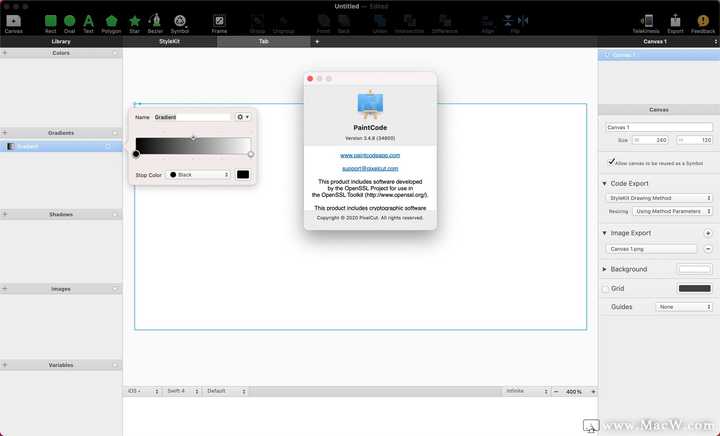Select the Library panel header
The image size is (720, 436).
(61, 41)
